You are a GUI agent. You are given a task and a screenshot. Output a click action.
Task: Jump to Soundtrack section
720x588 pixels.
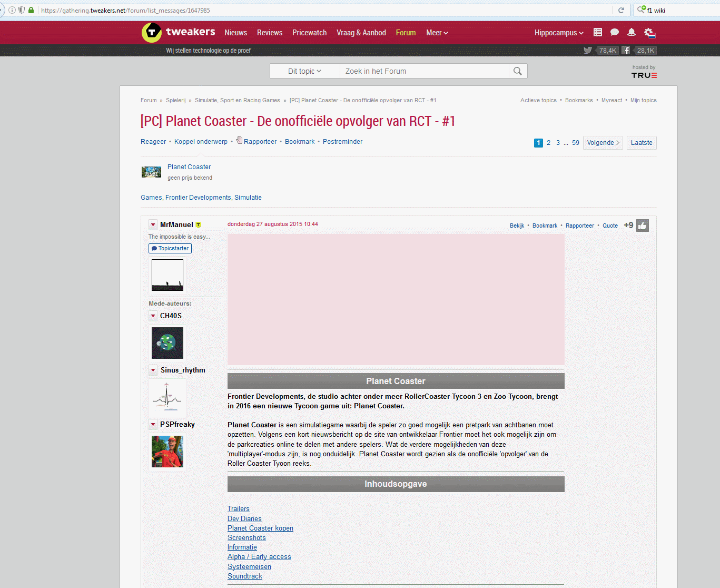245,576
